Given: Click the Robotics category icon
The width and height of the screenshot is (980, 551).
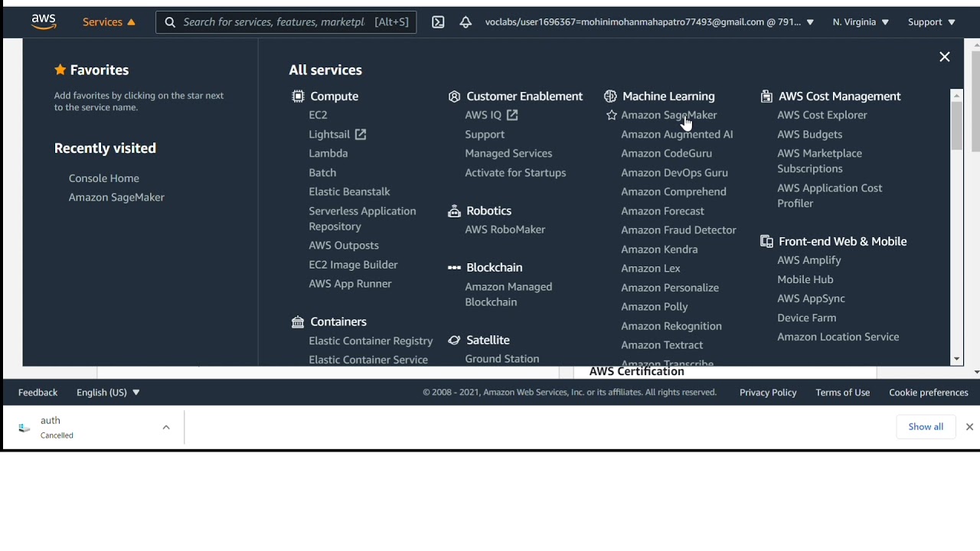Looking at the screenshot, I should (454, 211).
